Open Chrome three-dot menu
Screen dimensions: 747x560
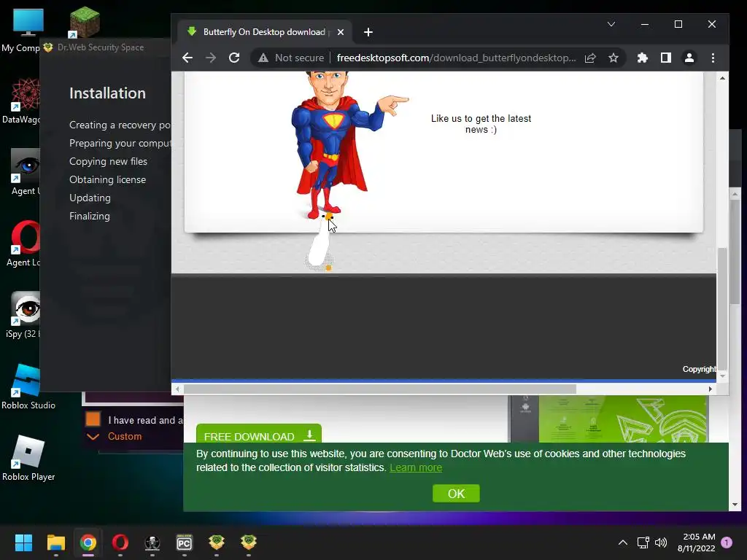coord(713,58)
